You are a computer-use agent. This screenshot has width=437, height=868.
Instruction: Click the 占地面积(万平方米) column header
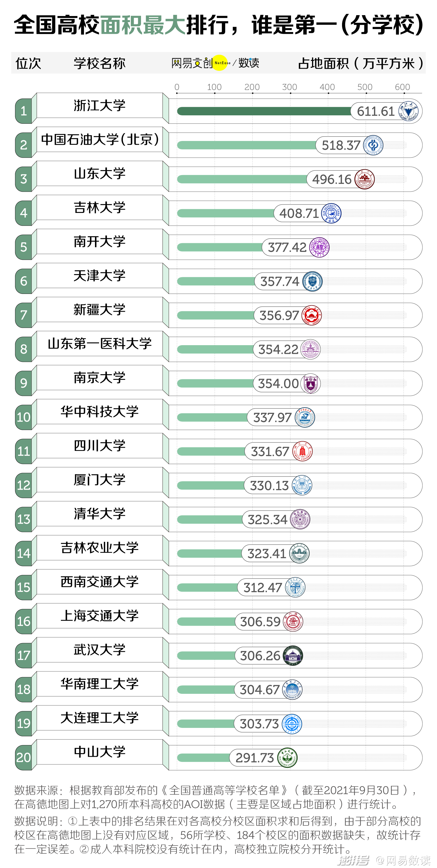tap(360, 63)
